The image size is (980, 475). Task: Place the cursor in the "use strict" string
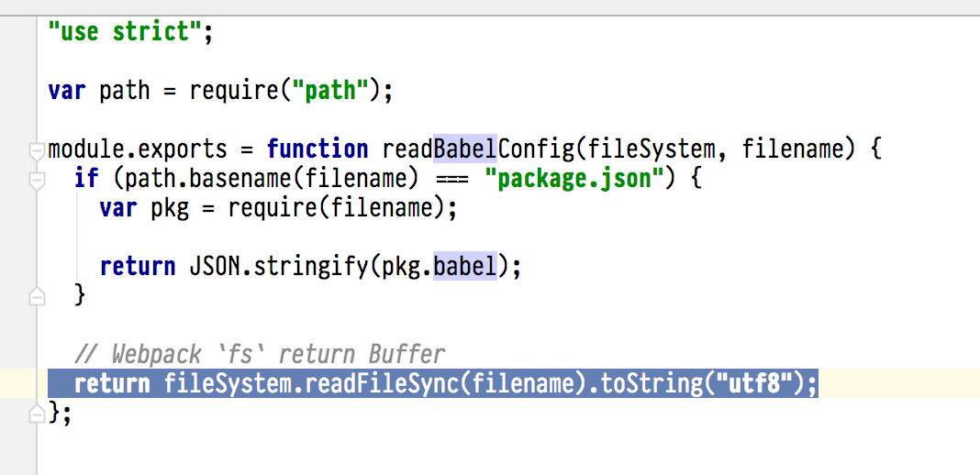point(125,31)
